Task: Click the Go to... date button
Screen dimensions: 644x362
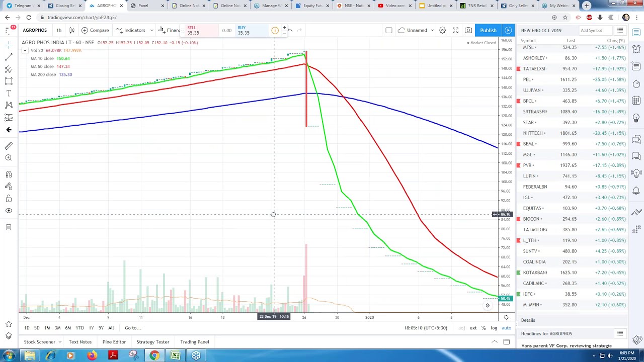Action: tap(133, 328)
